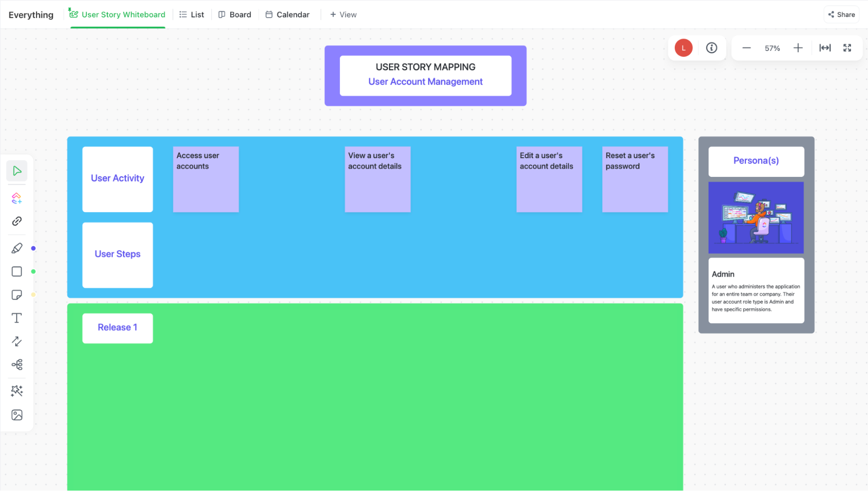Open the insert image tool
868x491 pixels.
(x=17, y=415)
